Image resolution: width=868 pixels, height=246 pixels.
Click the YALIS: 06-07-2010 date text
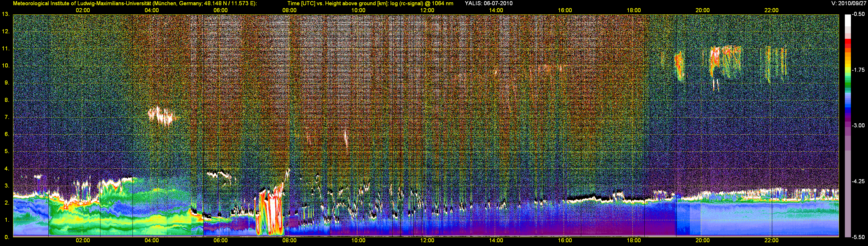pyautogui.click(x=489, y=3)
